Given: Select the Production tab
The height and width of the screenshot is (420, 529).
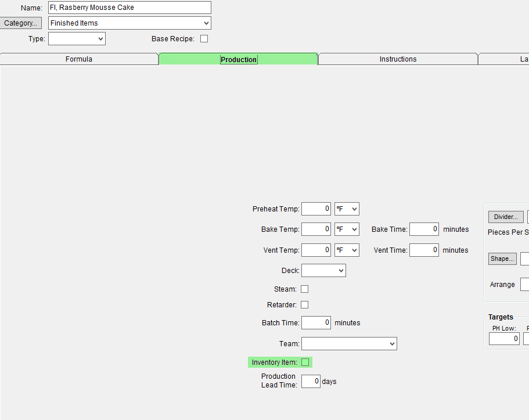Looking at the screenshot, I should (239, 60).
